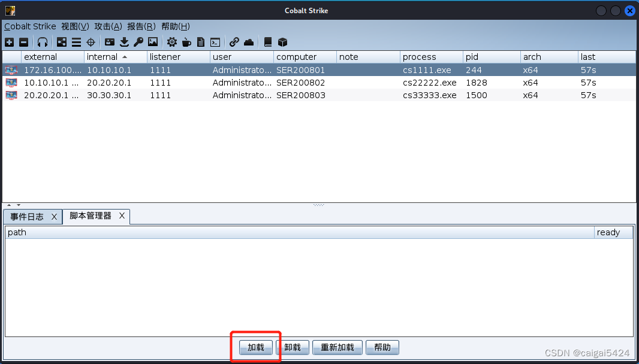Click internal address 20.20.20.1
The height and width of the screenshot is (364, 639).
[x=109, y=83]
